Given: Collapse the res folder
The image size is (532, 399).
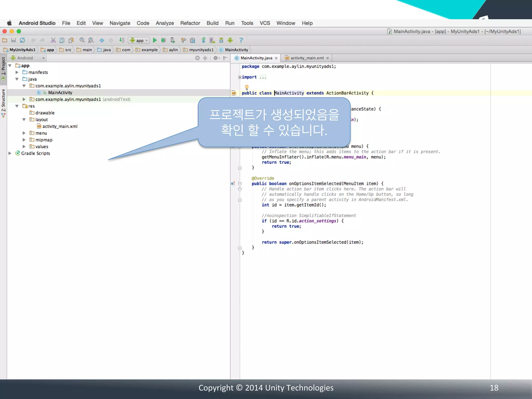Looking at the screenshot, I should (17, 106).
